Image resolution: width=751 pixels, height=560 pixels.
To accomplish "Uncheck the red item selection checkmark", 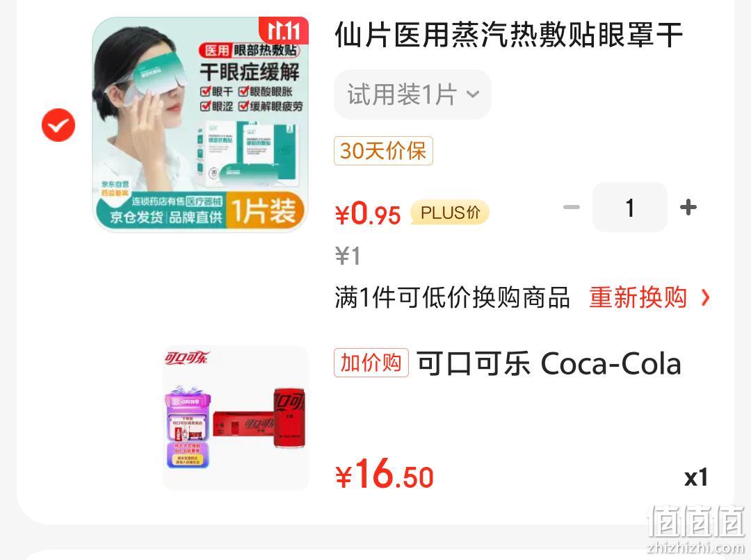I will 58,125.
